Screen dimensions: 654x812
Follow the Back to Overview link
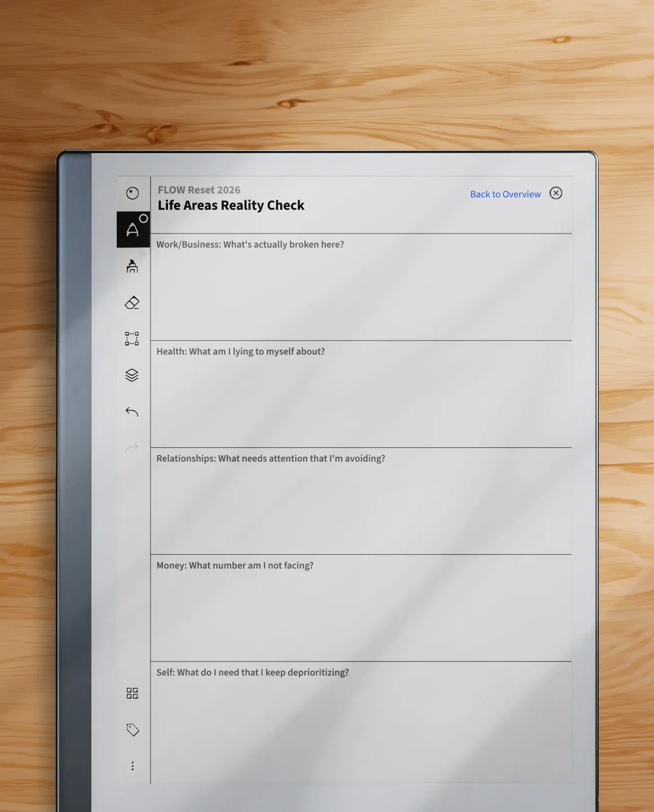point(505,194)
